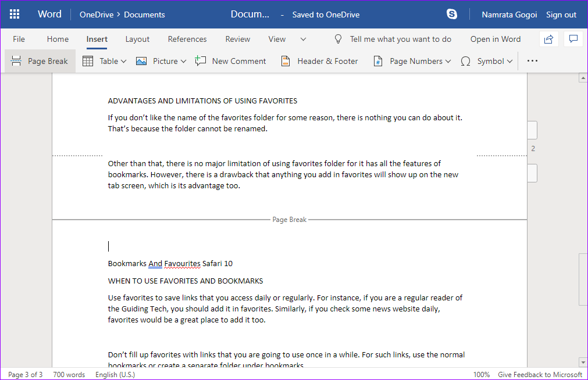588x380 pixels.
Task: Click the 100% zoom level
Action: tap(481, 374)
